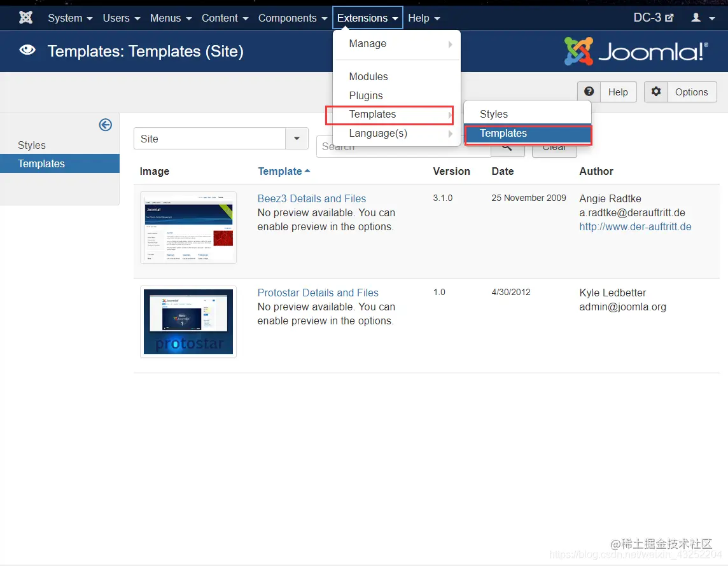
Task: Click a.radtke@derauftritt.de email text
Action: pyautogui.click(x=633, y=212)
